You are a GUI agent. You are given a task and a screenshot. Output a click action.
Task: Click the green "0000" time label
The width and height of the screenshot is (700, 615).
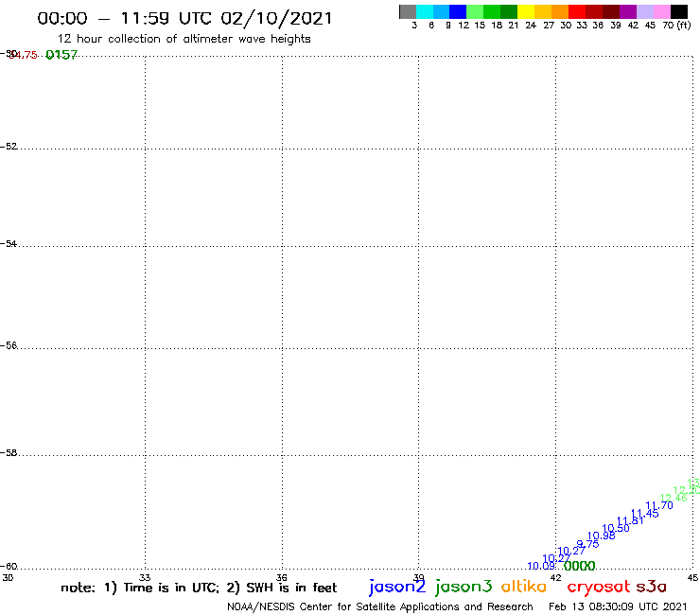pyautogui.click(x=580, y=567)
